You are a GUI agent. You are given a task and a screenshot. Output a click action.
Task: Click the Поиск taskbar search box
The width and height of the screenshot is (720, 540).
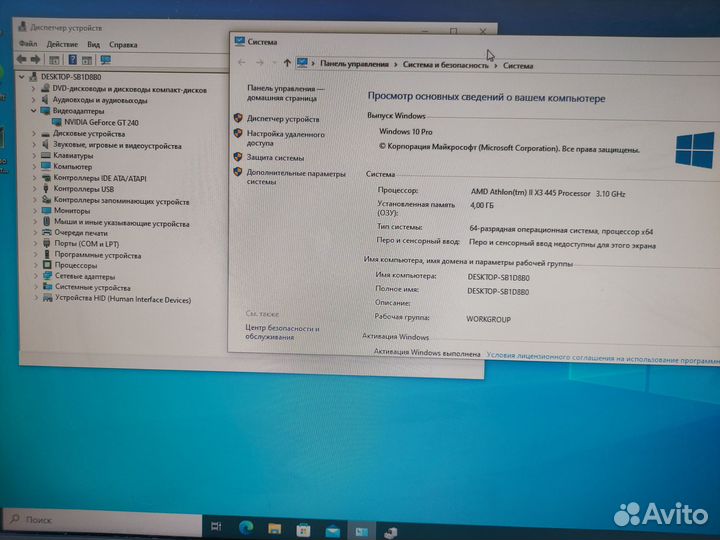(x=103, y=520)
